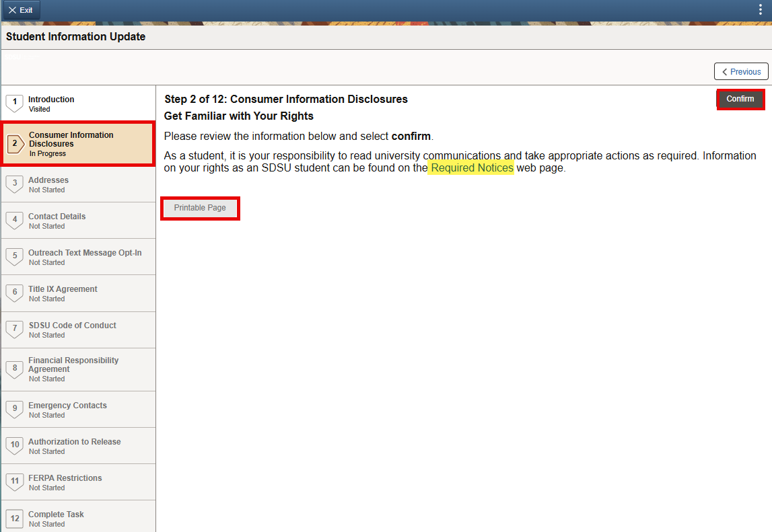This screenshot has height=532, width=772.
Task: Open the SDSU Code of Conduct step
Action: pyautogui.click(x=77, y=330)
